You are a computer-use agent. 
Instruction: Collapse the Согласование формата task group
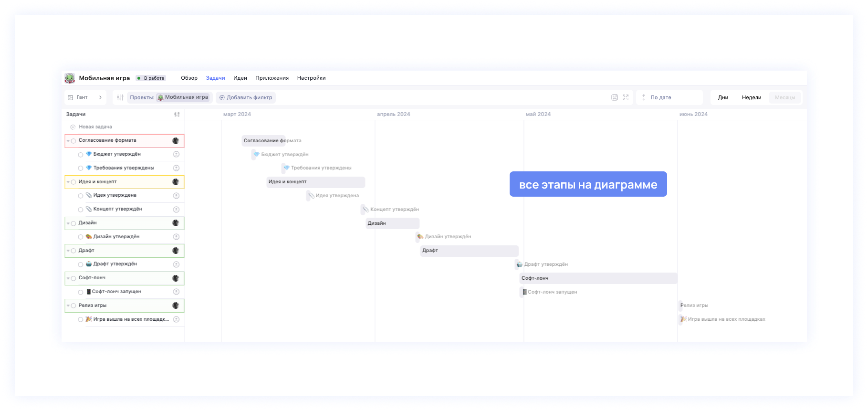pyautogui.click(x=68, y=141)
